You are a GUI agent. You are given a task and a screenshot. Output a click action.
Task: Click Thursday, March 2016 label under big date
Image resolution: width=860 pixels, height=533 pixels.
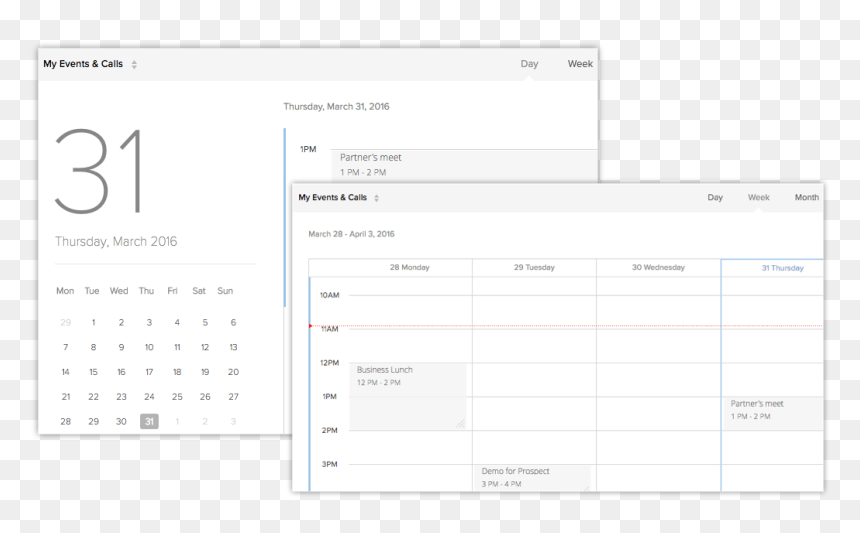click(x=116, y=242)
